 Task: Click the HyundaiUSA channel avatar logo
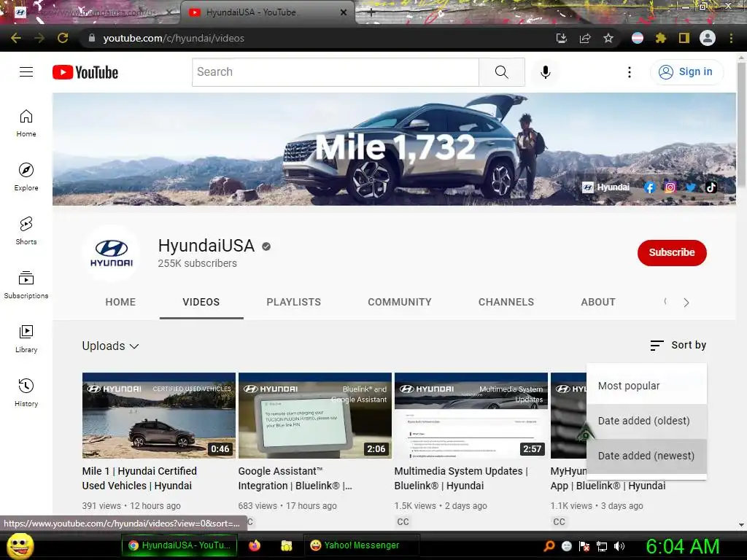point(112,253)
